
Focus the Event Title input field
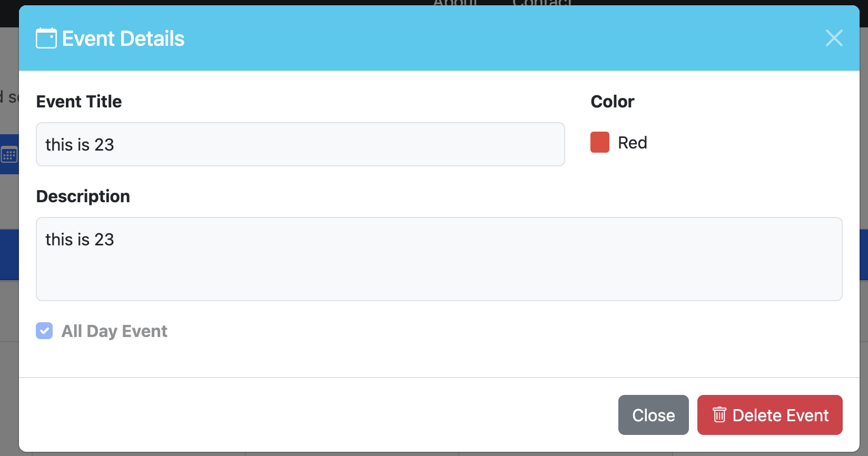coord(300,144)
